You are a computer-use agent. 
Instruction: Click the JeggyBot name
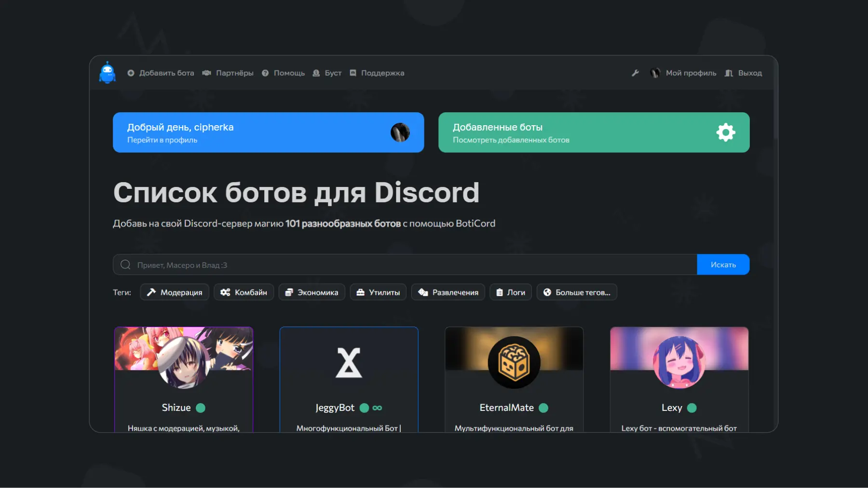(335, 408)
